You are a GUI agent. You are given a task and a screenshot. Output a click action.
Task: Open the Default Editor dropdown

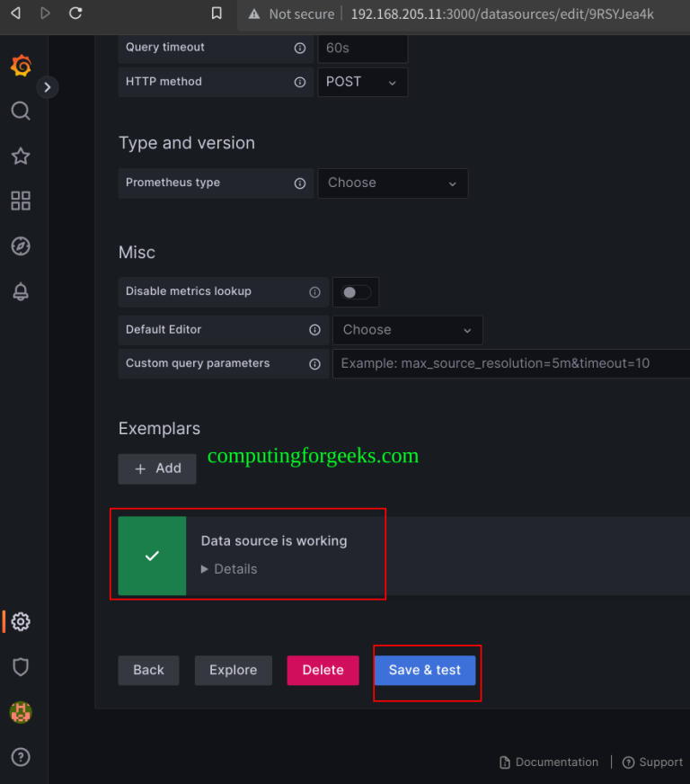(407, 330)
